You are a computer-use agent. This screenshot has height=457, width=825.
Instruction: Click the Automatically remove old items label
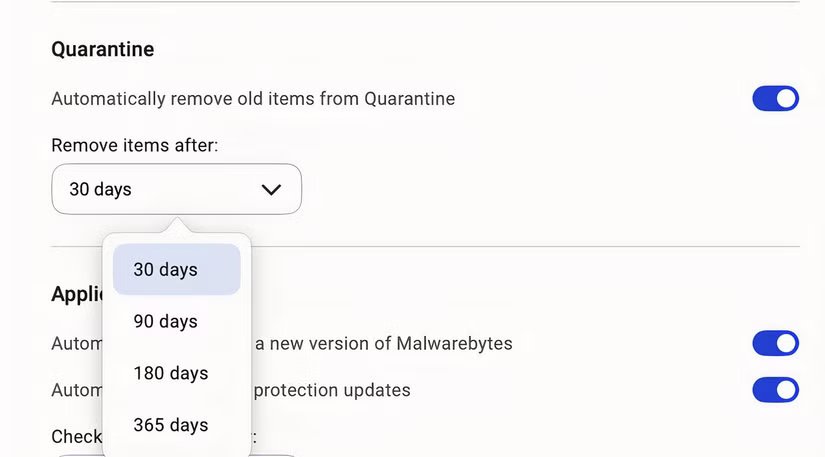point(253,99)
